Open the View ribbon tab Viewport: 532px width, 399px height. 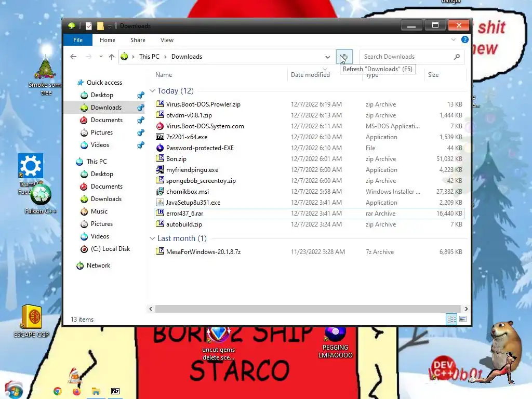click(x=167, y=39)
